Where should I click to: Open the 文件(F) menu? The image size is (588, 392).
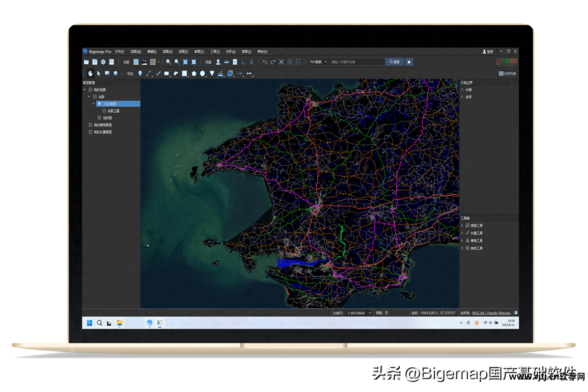[x=120, y=52]
